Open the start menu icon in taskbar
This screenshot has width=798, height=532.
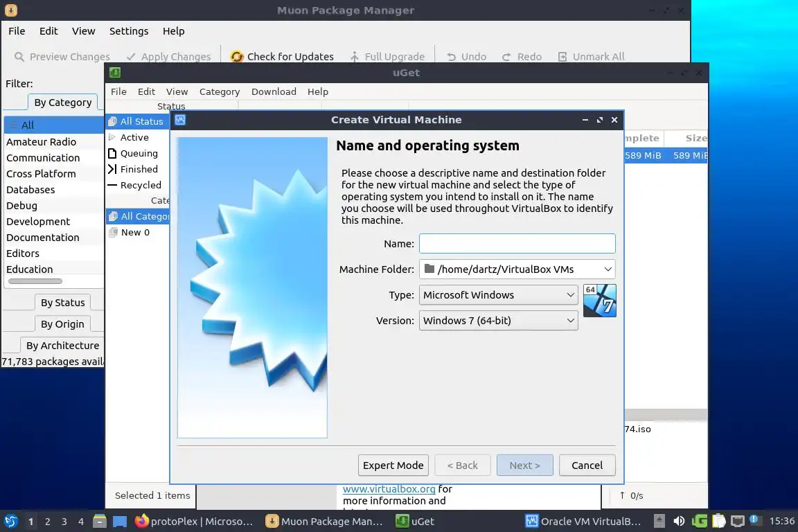[10, 521]
